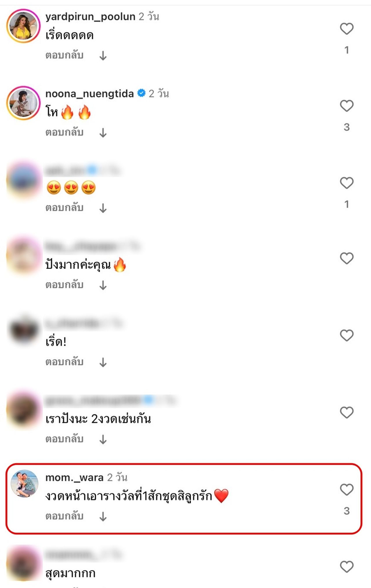Like mom._wara's highlighted comment
This screenshot has height=588, width=371.
pos(347,489)
